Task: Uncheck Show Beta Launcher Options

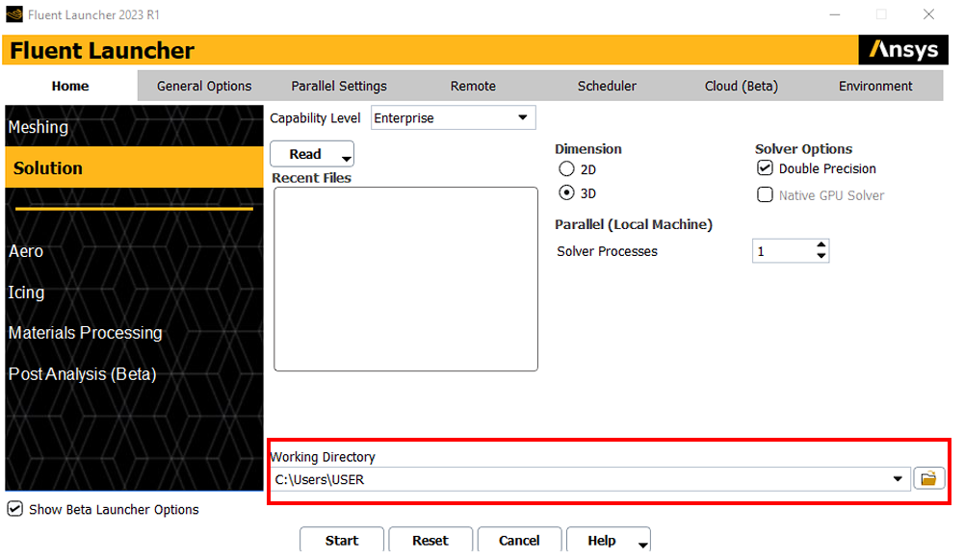Action: (14, 509)
